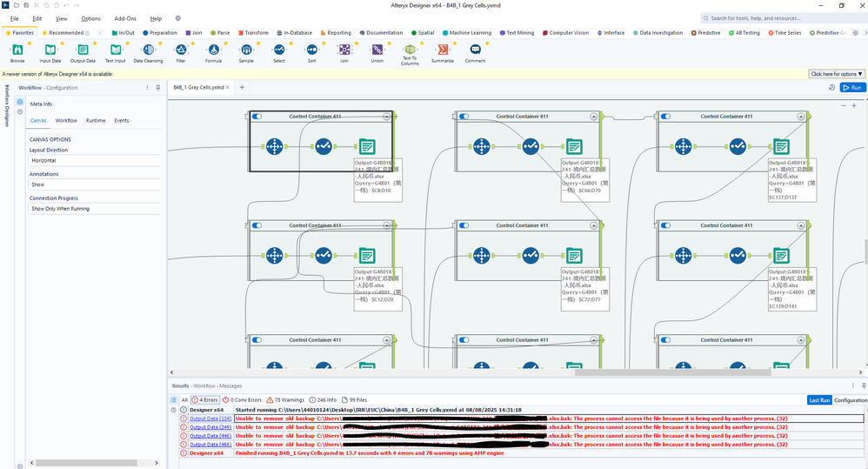Click the Summarize tool icon
Viewport: 868px width, 469px height.
[x=443, y=50]
